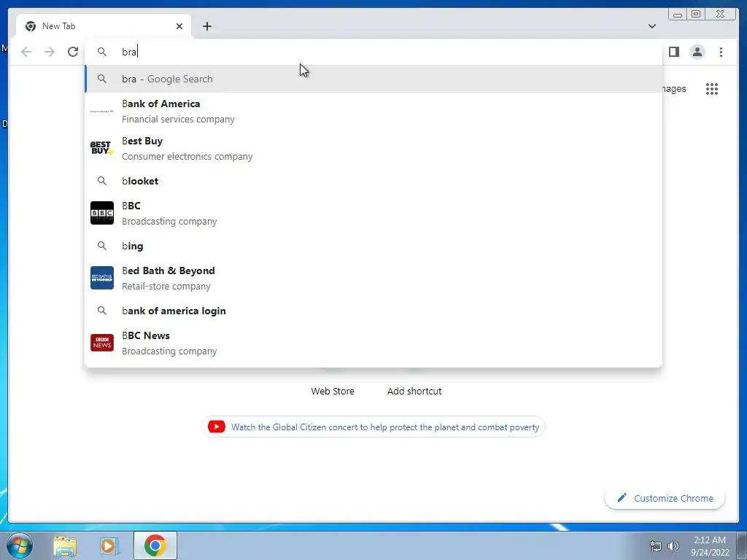Open a new tab with plus button
This screenshot has height=560, width=747.
206,26
